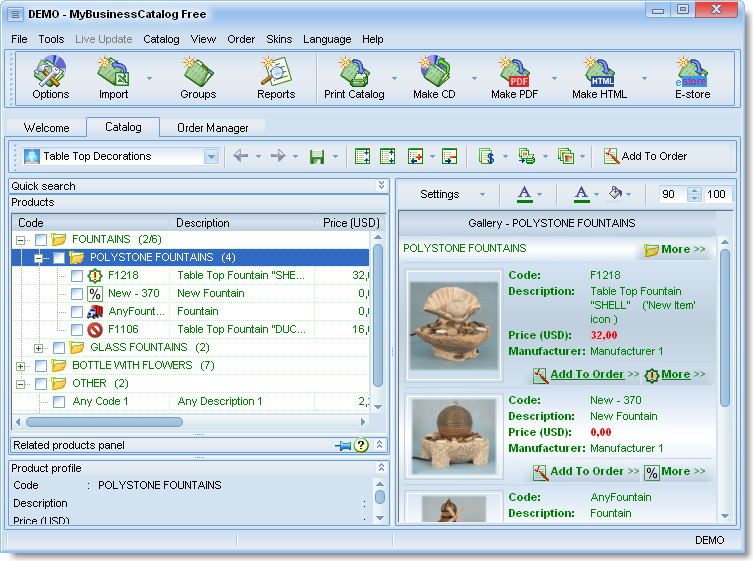Click the help question mark icon
The height and width of the screenshot is (561, 753).
coord(361,445)
